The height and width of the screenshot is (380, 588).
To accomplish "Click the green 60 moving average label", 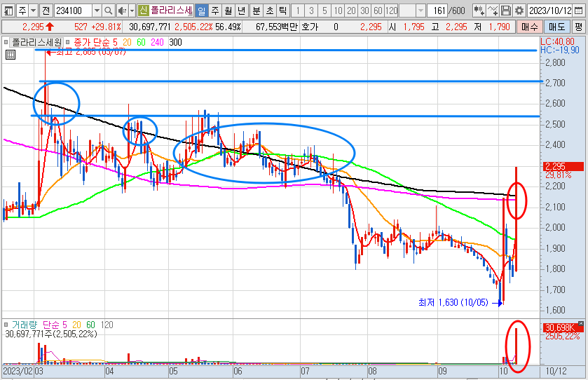I will pyautogui.click(x=141, y=42).
